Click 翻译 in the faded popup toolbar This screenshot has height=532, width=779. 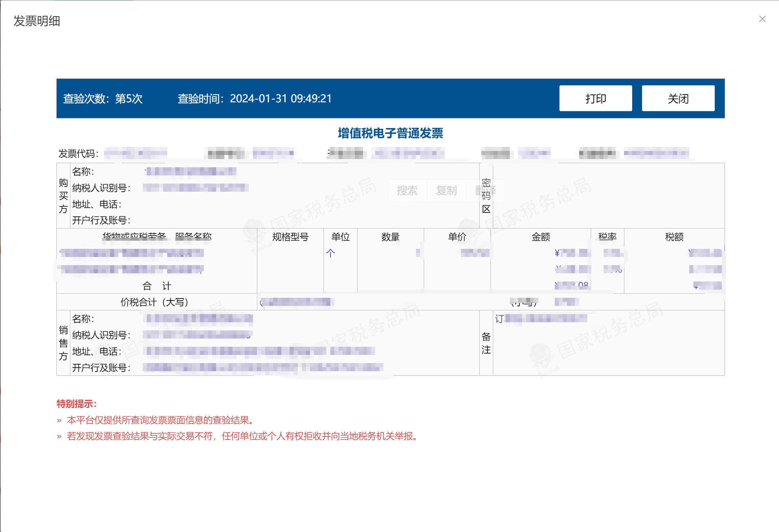tap(485, 190)
